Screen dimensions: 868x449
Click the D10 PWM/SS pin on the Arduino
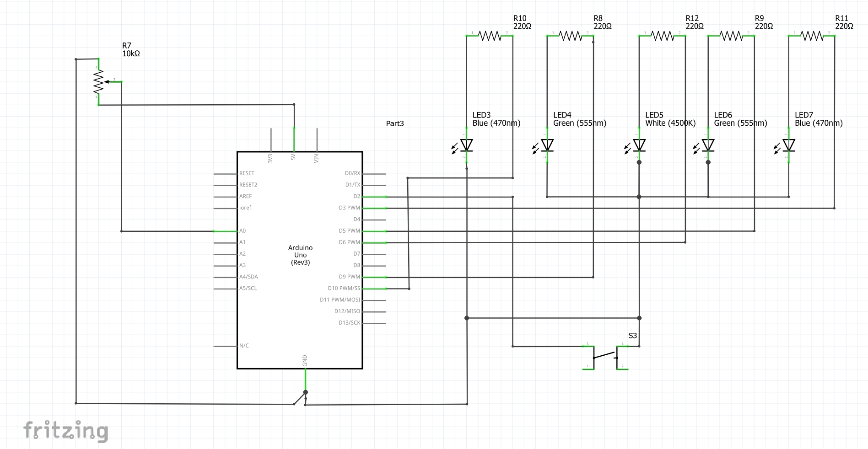(x=374, y=289)
